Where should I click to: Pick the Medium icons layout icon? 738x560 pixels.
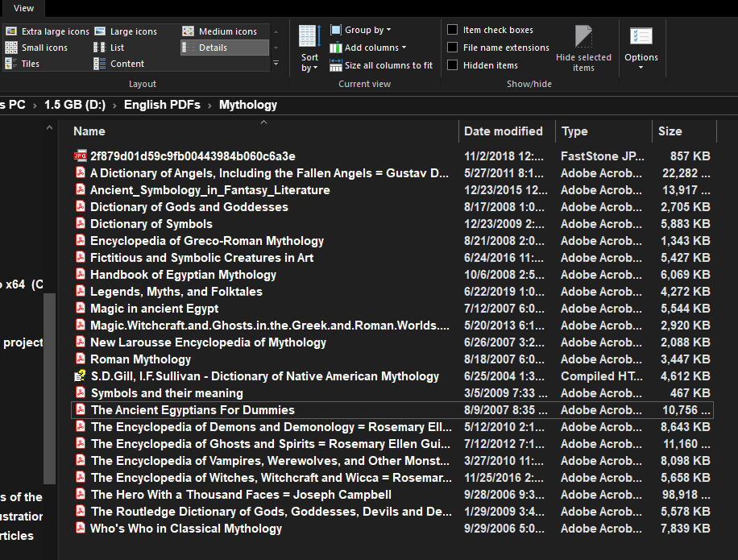tap(188, 31)
